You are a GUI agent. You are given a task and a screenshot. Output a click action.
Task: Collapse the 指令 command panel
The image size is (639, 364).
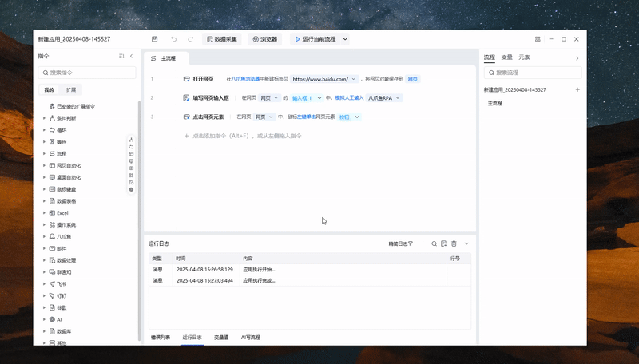pyautogui.click(x=131, y=56)
